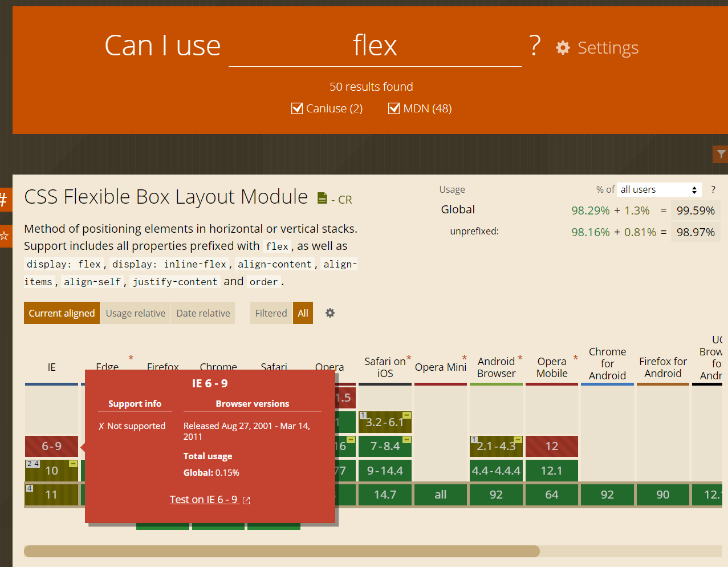Click the Settings label
Image resolution: width=728 pixels, height=567 pixels.
point(608,48)
